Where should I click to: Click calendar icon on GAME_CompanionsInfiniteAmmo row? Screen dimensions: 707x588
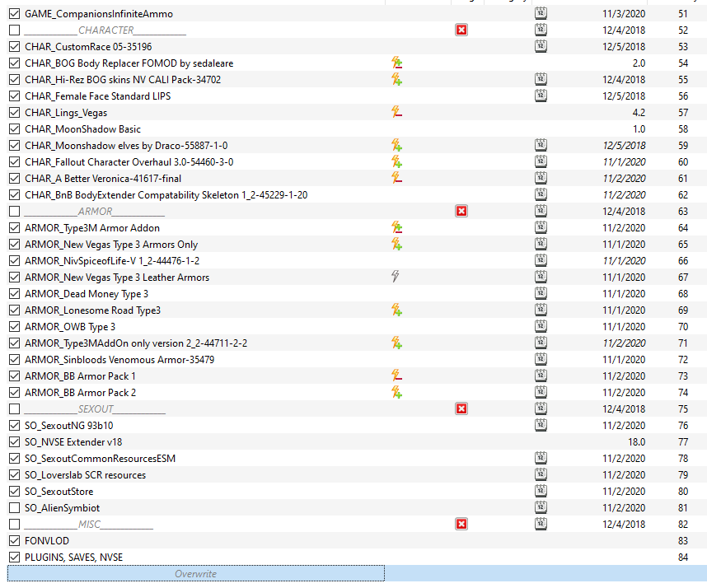(x=541, y=13)
